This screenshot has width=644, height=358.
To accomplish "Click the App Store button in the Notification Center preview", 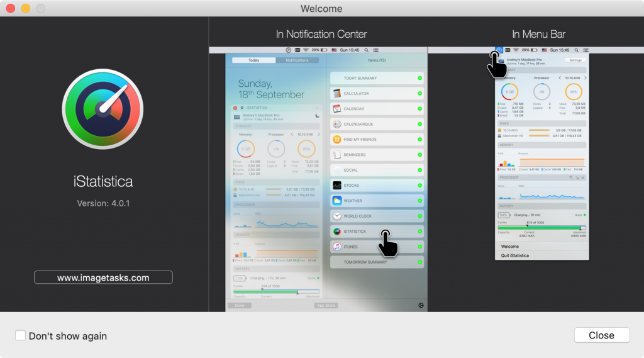I will [326, 305].
